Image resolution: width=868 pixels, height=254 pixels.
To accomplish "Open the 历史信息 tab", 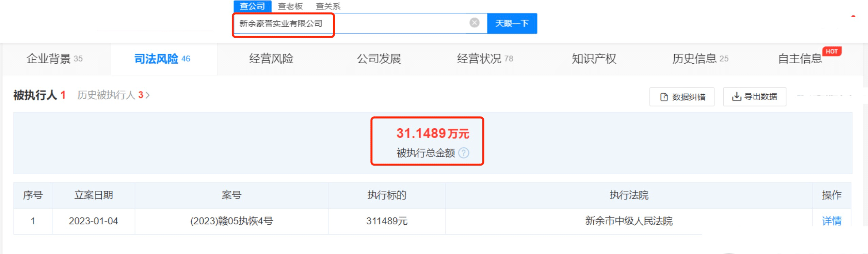I will (700, 59).
